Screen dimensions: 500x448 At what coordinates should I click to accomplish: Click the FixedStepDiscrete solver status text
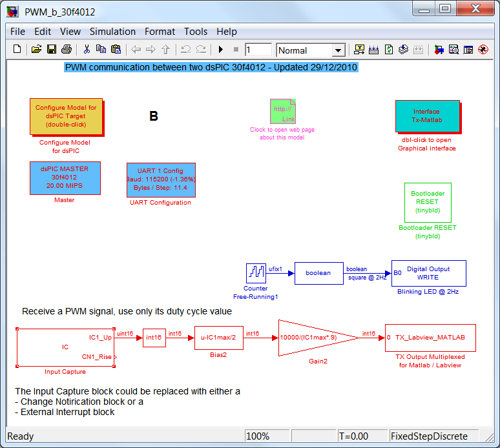click(x=429, y=436)
